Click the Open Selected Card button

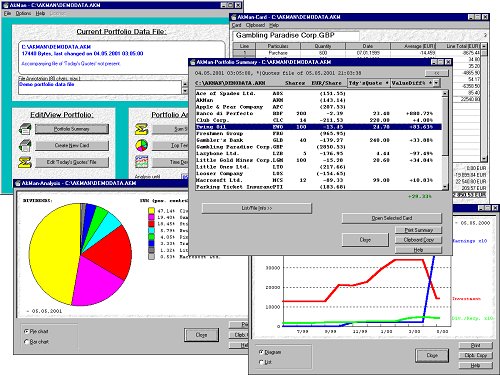tap(392, 218)
